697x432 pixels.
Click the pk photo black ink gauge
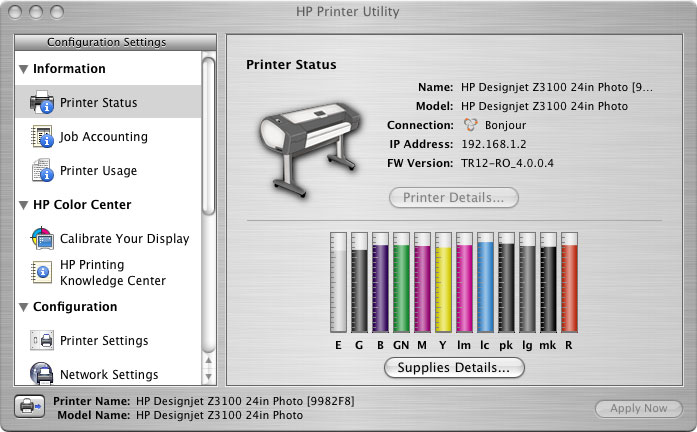tap(506, 282)
